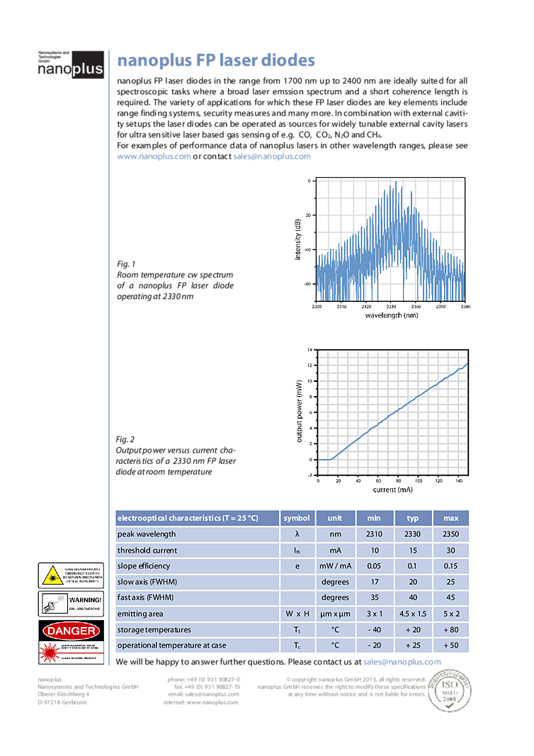Click the sales@nanoplus.com email link near top

click(x=271, y=157)
